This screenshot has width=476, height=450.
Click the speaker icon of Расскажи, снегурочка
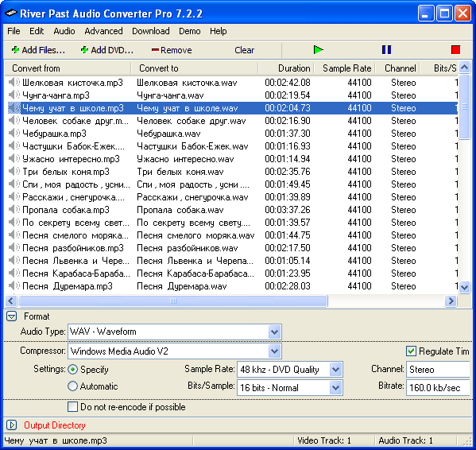point(14,197)
